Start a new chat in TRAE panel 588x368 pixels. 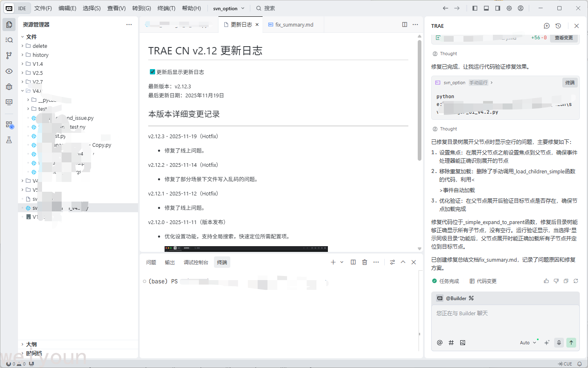(547, 26)
